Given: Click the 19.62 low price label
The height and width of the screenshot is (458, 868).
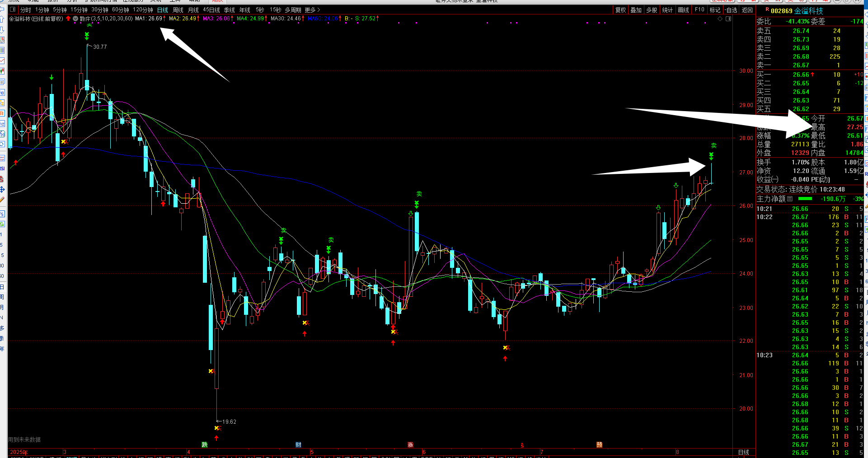Looking at the screenshot, I should pyautogui.click(x=229, y=422).
